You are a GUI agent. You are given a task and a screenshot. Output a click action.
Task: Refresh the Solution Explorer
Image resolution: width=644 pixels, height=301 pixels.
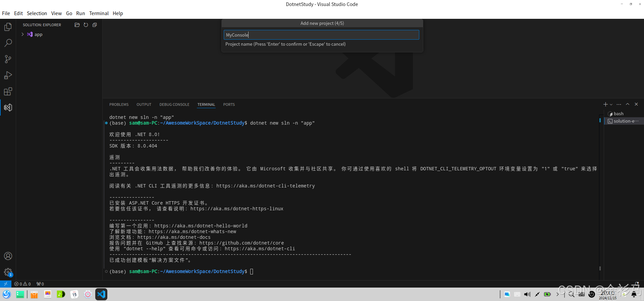[86, 25]
